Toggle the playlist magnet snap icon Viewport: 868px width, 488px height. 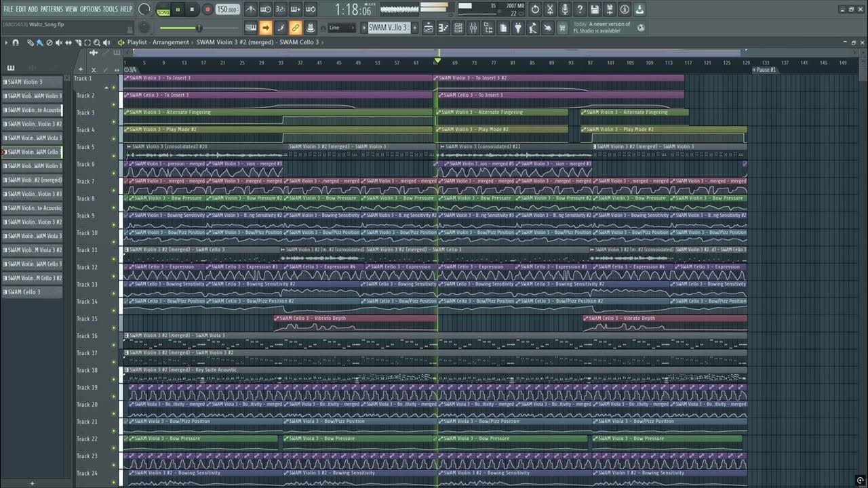16,43
